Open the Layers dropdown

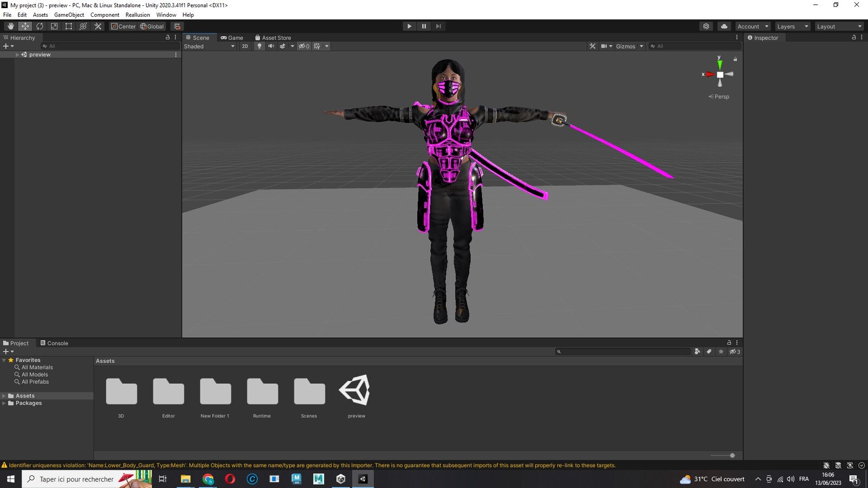tap(792, 26)
